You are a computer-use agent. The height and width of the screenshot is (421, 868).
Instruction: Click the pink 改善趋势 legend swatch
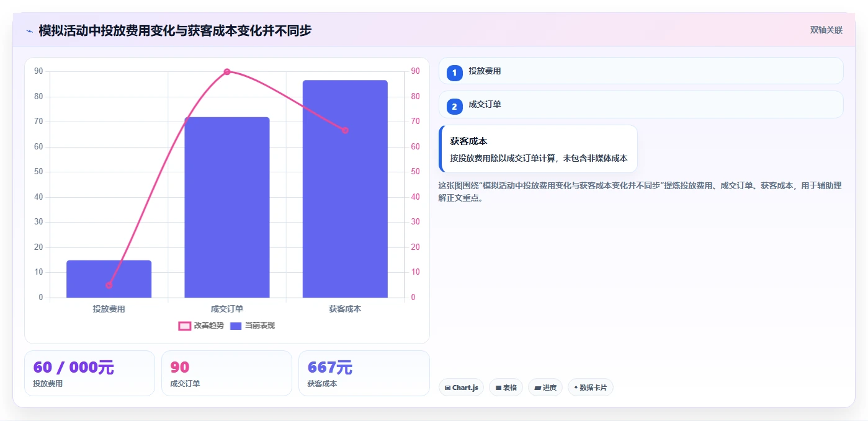(x=185, y=326)
